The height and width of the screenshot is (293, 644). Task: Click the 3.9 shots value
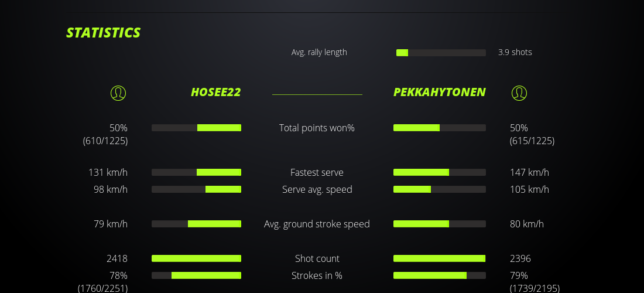(x=515, y=52)
